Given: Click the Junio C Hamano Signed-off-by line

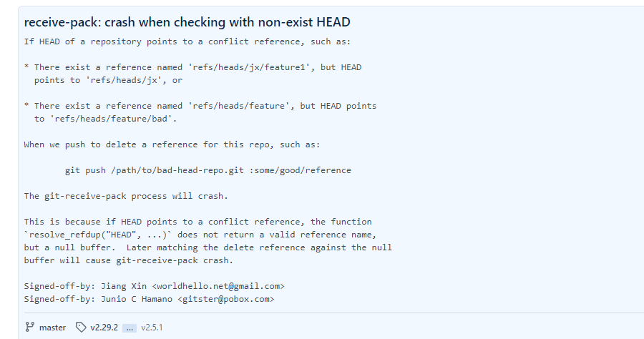Looking at the screenshot, I should tap(149, 299).
